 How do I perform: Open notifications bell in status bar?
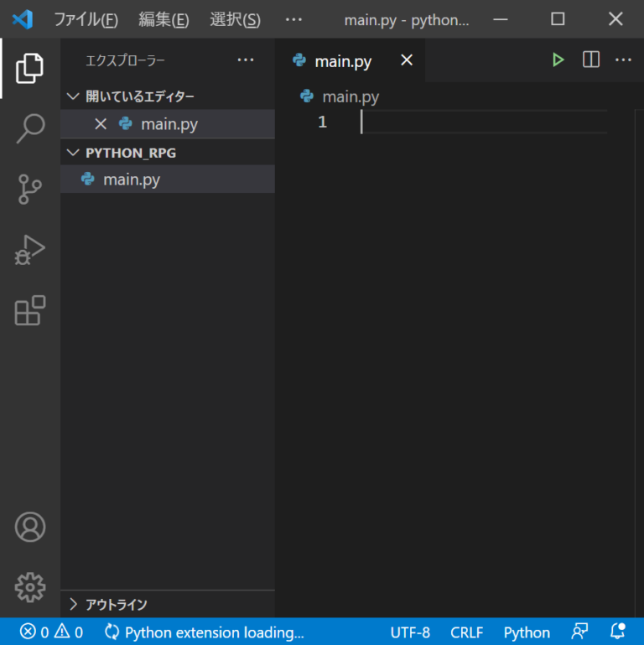tap(618, 632)
